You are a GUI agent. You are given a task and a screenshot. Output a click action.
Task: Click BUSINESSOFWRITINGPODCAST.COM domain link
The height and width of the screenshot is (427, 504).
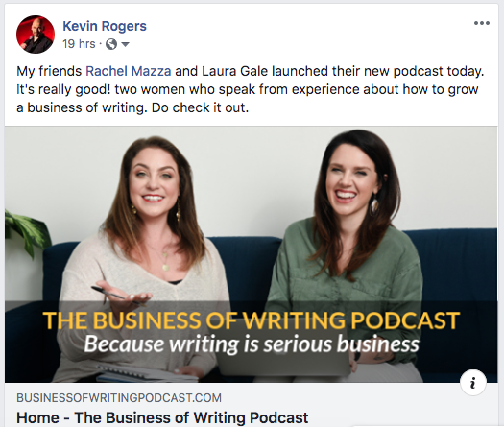[x=119, y=398]
